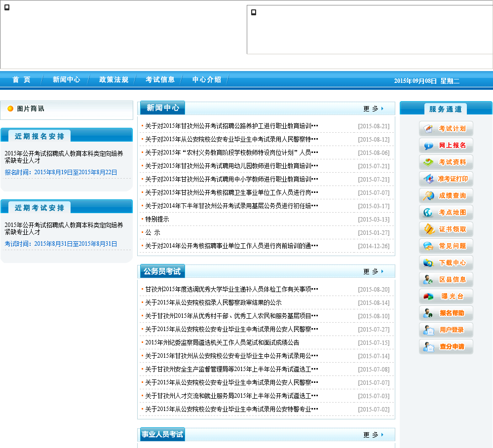
Task: Open 选调优秀大学毕业生递补人员体检 notice
Action: [x=231, y=289]
